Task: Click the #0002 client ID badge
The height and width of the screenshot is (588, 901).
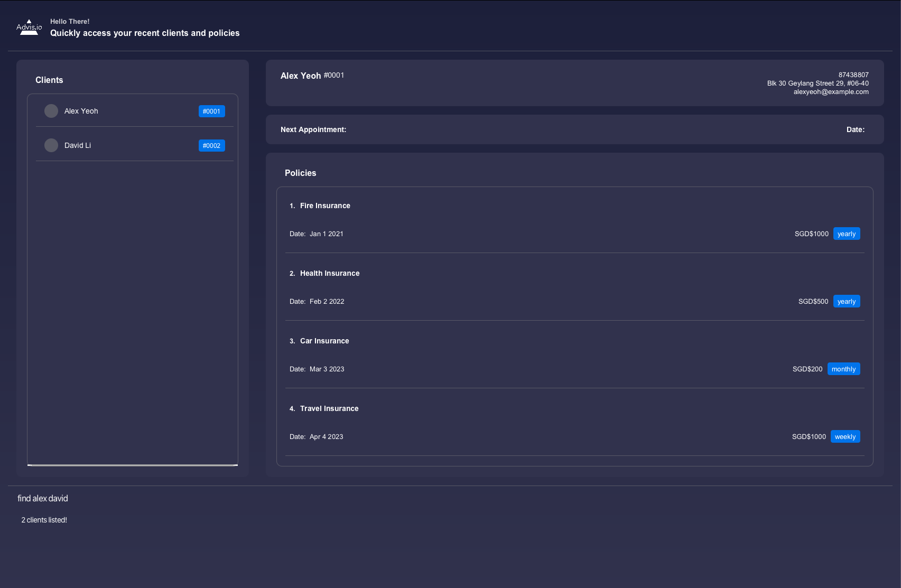Action: click(212, 145)
